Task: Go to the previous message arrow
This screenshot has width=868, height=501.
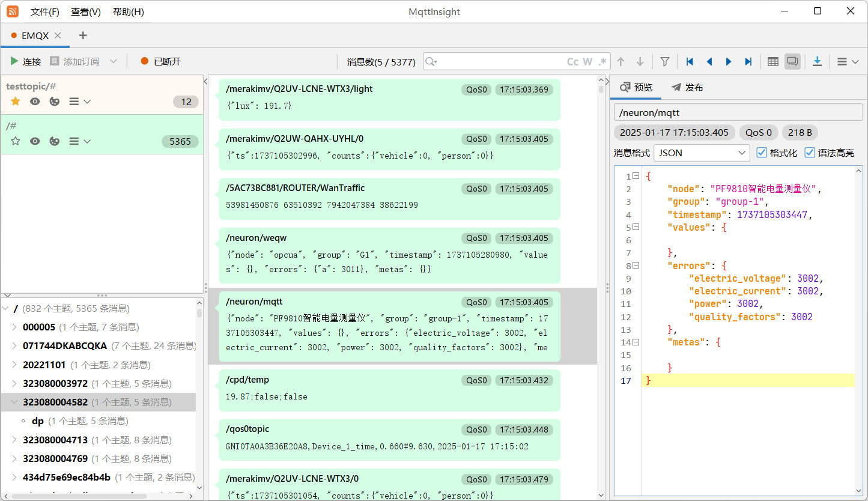Action: (x=709, y=61)
